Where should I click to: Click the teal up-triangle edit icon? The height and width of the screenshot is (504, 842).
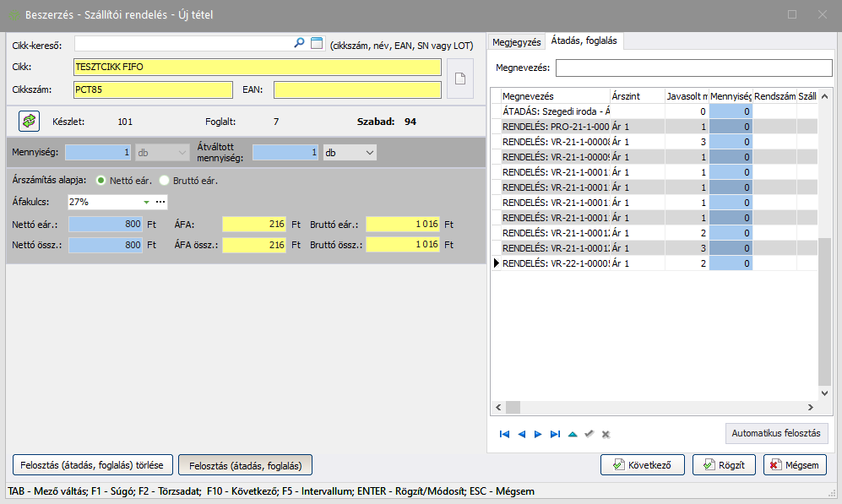[x=573, y=434]
